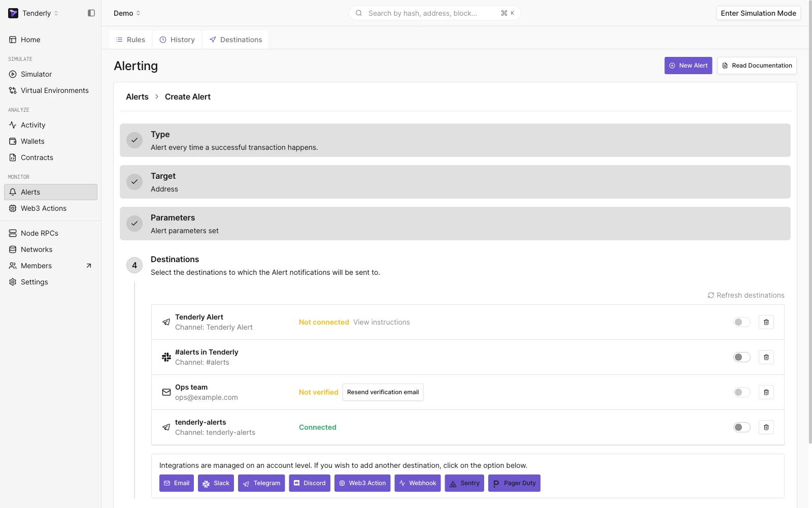Open Contracts in sidebar
The height and width of the screenshot is (508, 812).
51,157
